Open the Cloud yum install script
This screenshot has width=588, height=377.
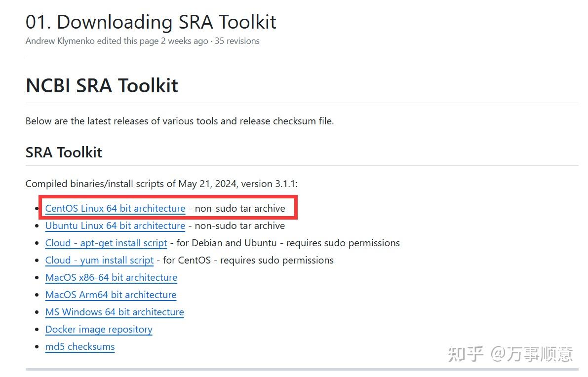click(x=99, y=260)
